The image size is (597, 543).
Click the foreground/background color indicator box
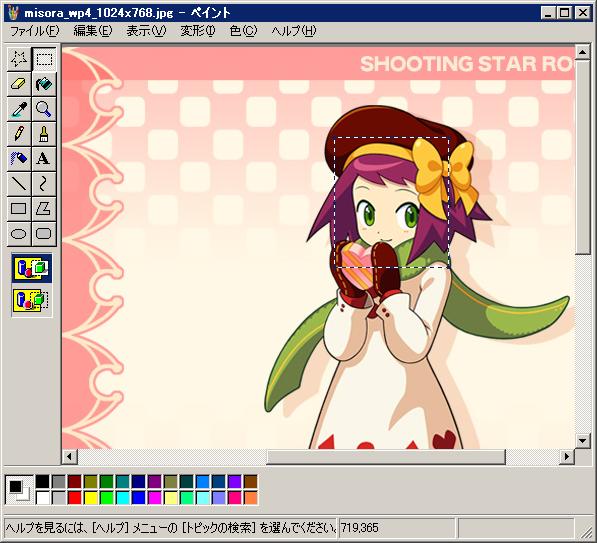coord(19,490)
